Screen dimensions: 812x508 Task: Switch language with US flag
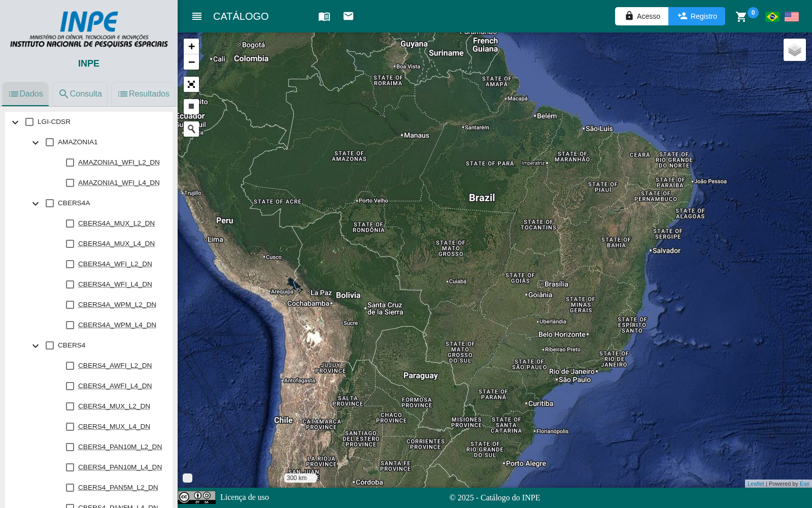[791, 17]
